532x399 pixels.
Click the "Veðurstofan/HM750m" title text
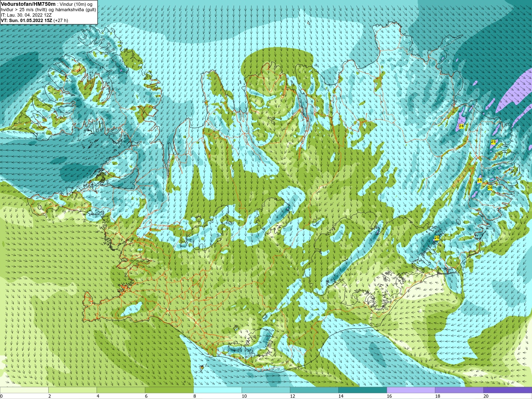28,4
